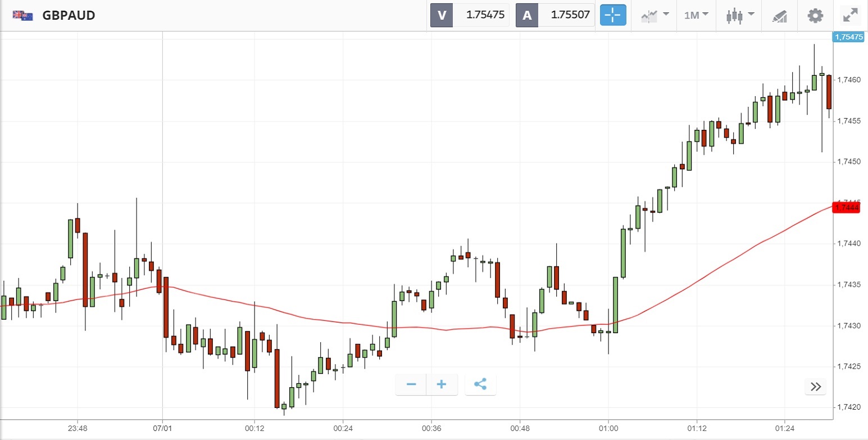Share the chart via share icon
This screenshot has width=868, height=440.
click(x=480, y=384)
